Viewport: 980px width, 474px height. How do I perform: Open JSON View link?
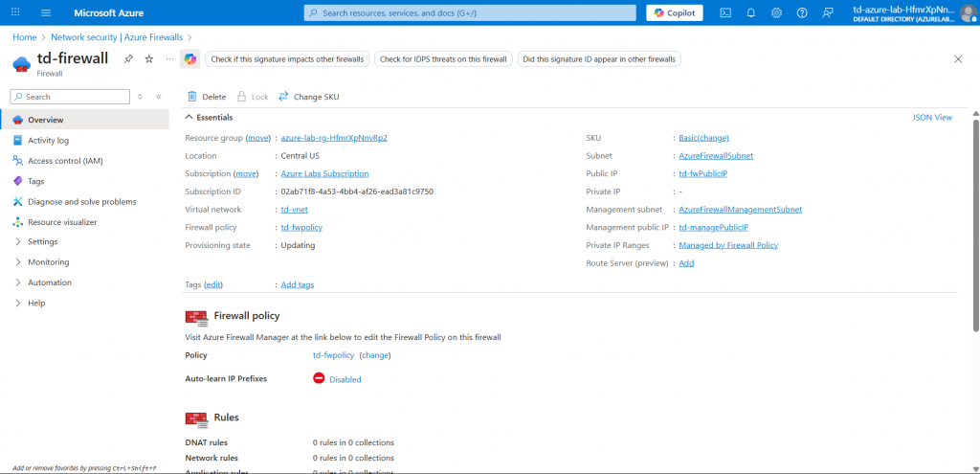[x=932, y=117]
